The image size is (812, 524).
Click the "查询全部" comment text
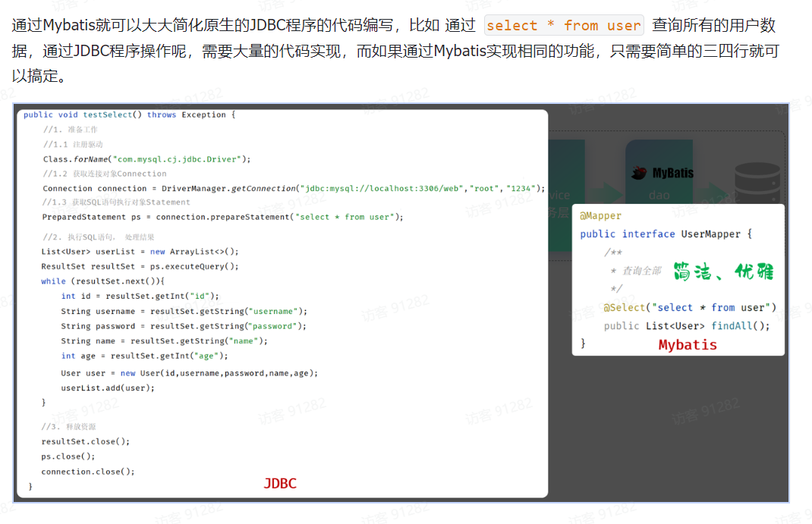pos(641,271)
